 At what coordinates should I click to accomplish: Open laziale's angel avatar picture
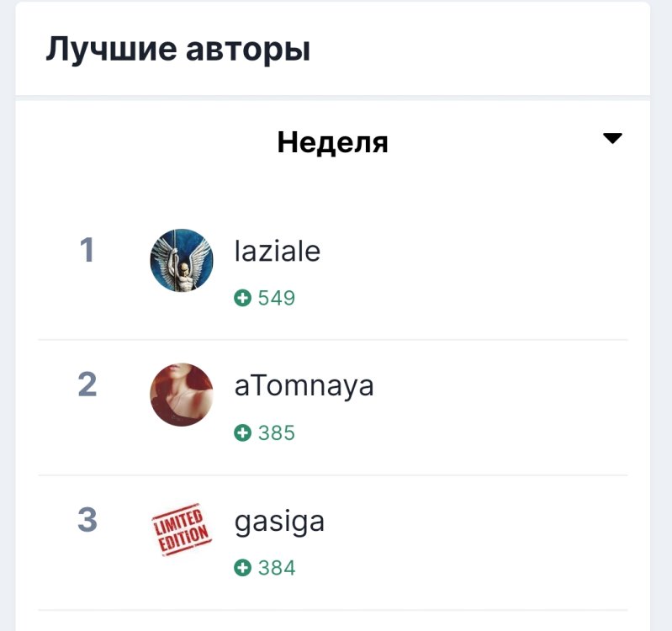[181, 261]
